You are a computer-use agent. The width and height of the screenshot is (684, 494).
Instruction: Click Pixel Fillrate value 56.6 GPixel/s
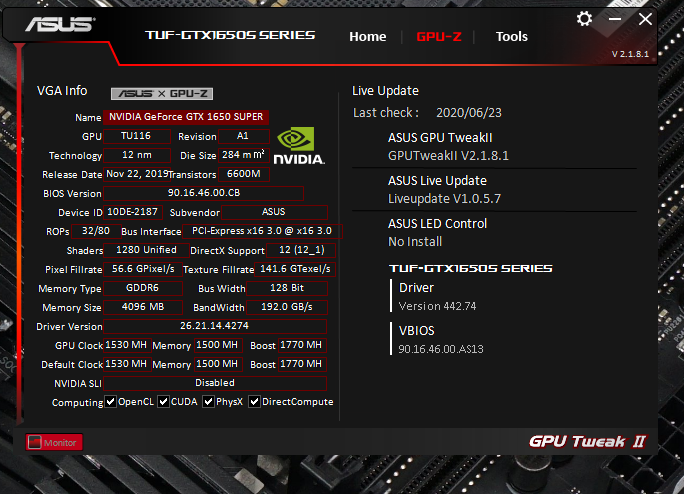tap(143, 269)
